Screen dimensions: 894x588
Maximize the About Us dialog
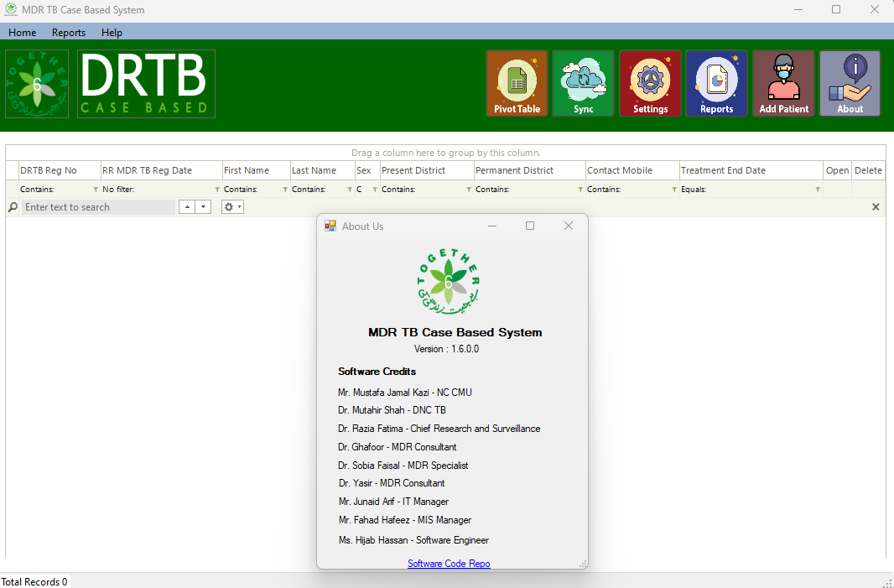pyautogui.click(x=530, y=226)
